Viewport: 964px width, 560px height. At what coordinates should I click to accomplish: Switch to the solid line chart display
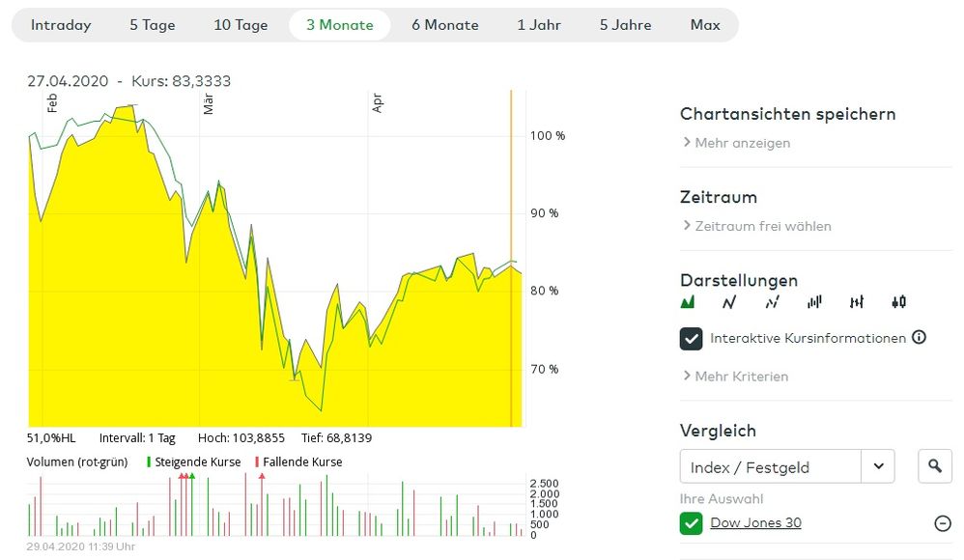click(x=729, y=303)
